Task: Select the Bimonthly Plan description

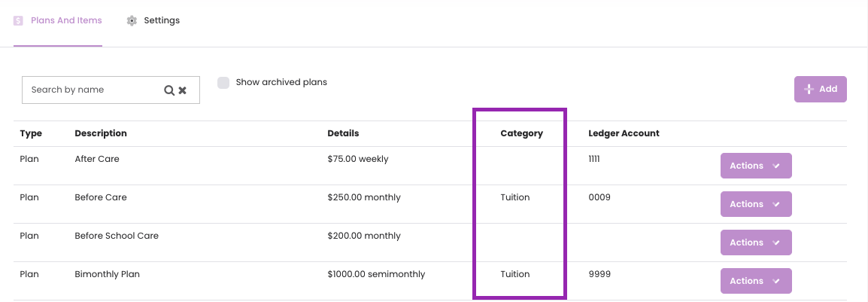Action: pyautogui.click(x=108, y=274)
